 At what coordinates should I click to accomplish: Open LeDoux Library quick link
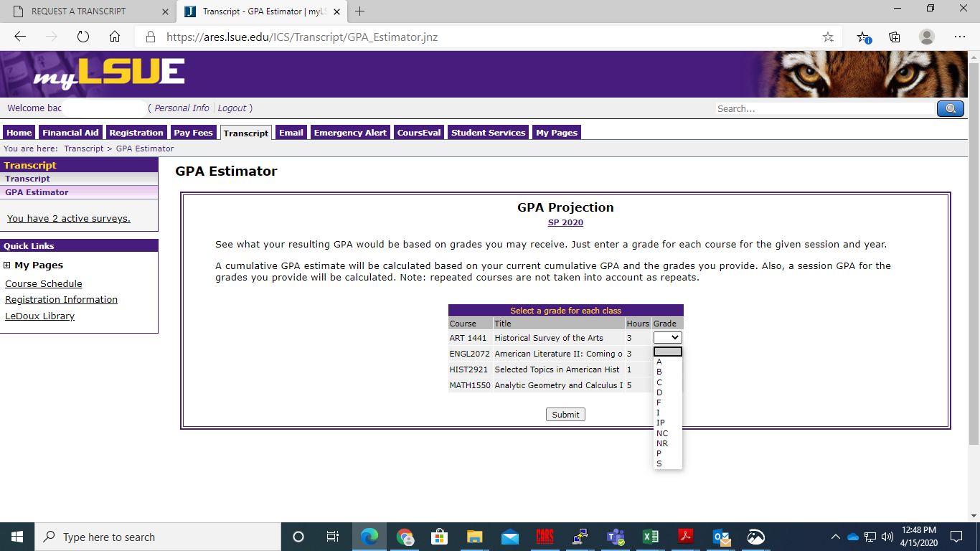pyautogui.click(x=40, y=316)
